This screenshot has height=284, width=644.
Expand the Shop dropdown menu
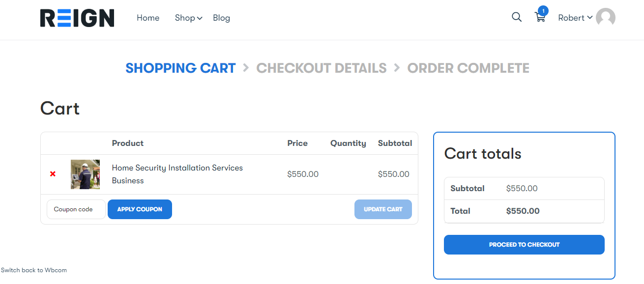(x=188, y=18)
